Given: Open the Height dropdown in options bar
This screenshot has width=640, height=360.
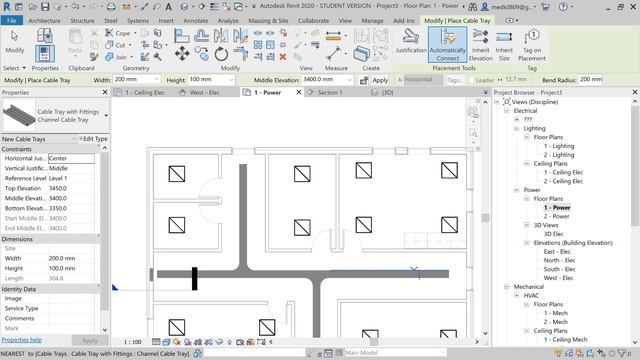Looking at the screenshot, I should pos(231,80).
